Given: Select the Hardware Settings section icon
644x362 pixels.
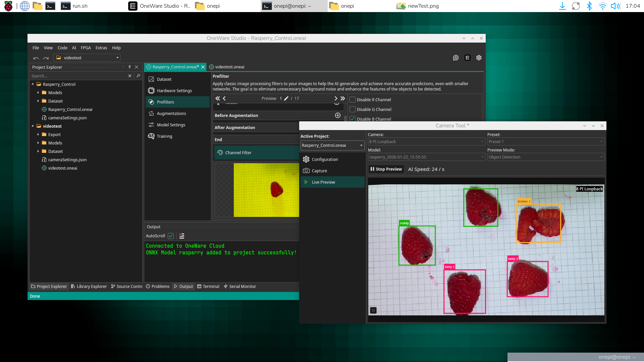Looking at the screenshot, I should pos(151,90).
